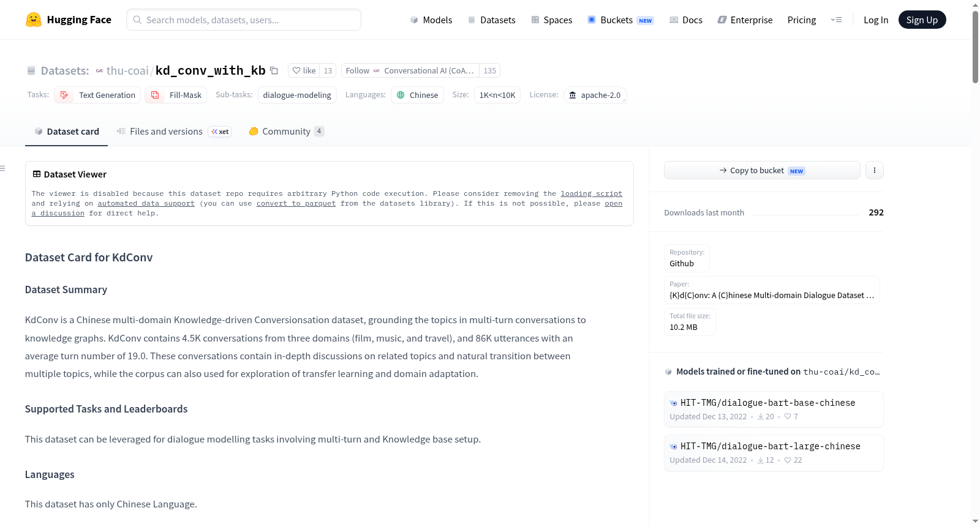Image resolution: width=980 pixels, height=527 pixels.
Task: Click the dialogue-modeling sub-task tag
Action: 297,95
